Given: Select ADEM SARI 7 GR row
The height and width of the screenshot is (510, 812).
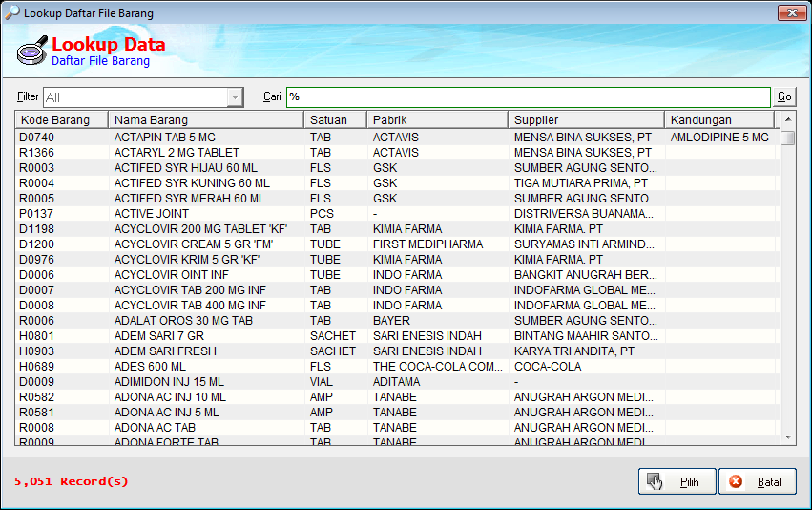Looking at the screenshot, I should (397, 336).
